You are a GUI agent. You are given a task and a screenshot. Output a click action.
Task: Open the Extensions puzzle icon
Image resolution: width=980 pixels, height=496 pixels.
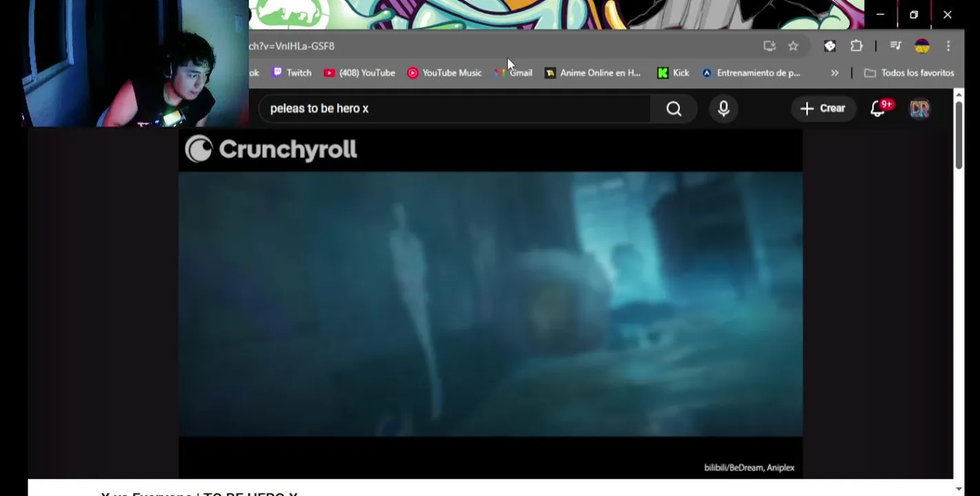coord(856,46)
